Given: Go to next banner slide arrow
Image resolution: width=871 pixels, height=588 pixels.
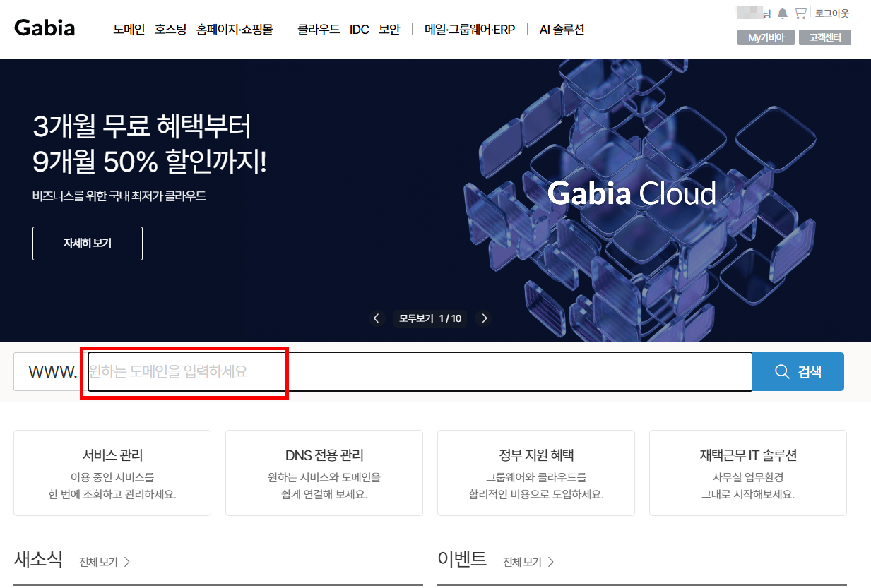Looking at the screenshot, I should (485, 318).
